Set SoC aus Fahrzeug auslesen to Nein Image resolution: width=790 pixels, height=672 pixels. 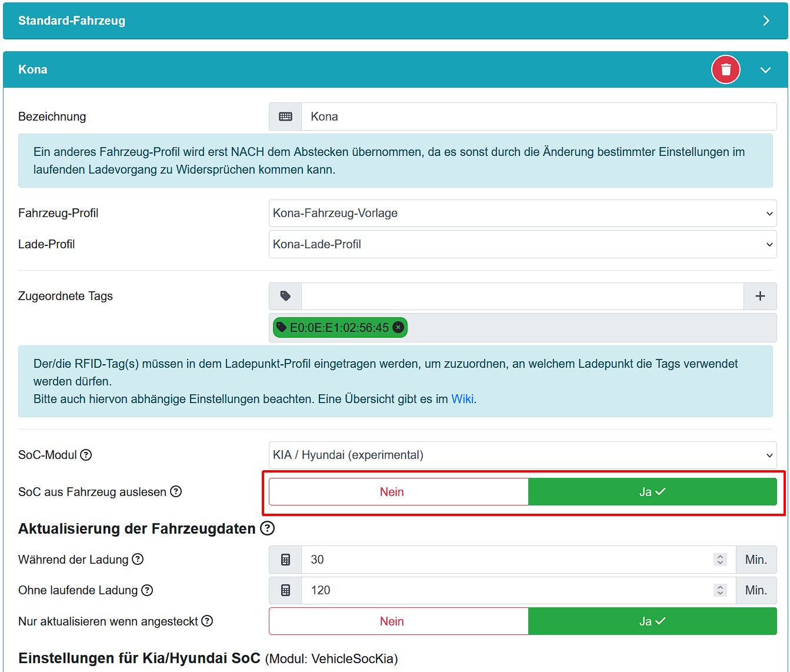[399, 492]
